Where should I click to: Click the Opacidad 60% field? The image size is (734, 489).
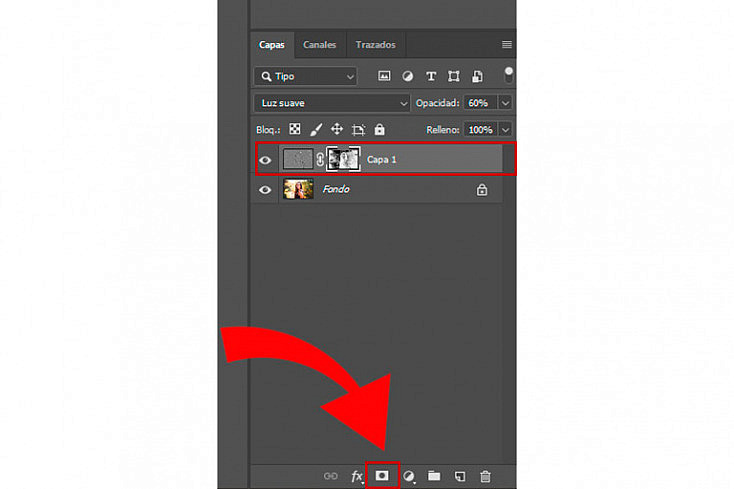coord(480,103)
